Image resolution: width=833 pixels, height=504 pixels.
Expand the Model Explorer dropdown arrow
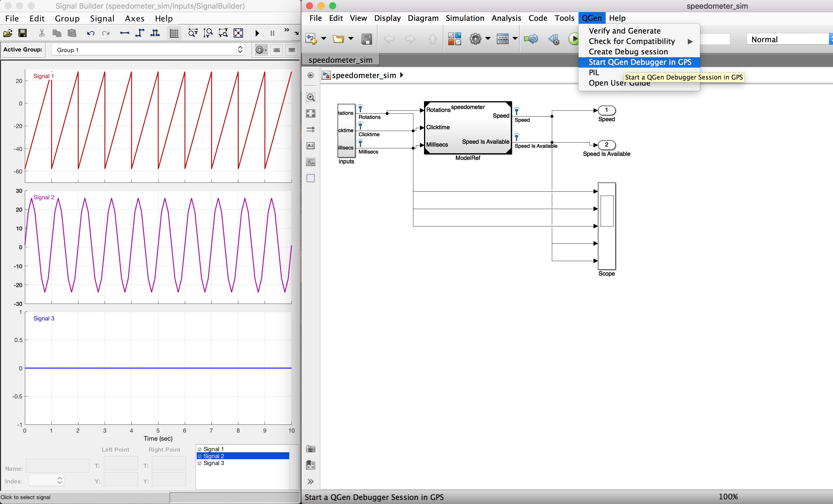click(x=515, y=39)
